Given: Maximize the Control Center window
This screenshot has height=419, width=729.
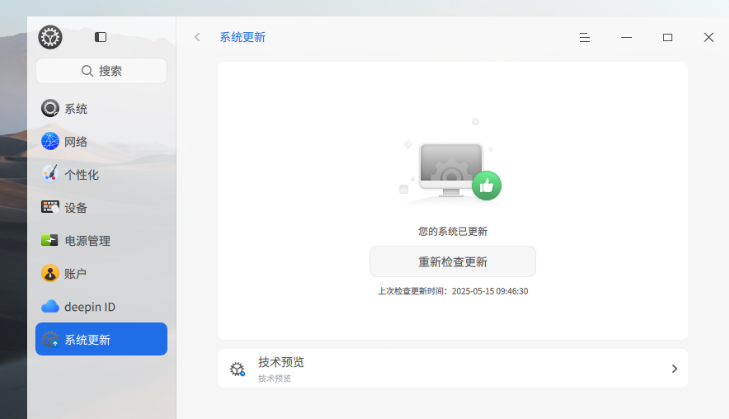Looking at the screenshot, I should tap(668, 37).
